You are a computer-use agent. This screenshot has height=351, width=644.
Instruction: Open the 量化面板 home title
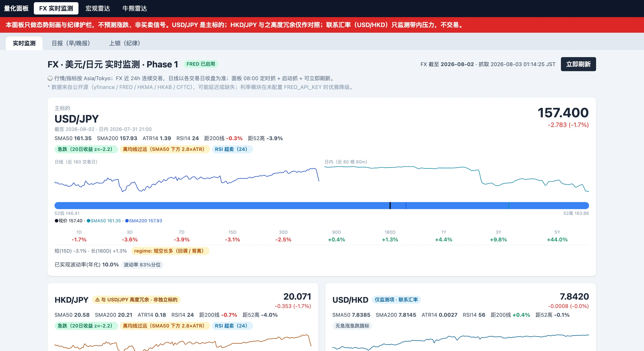coord(16,8)
